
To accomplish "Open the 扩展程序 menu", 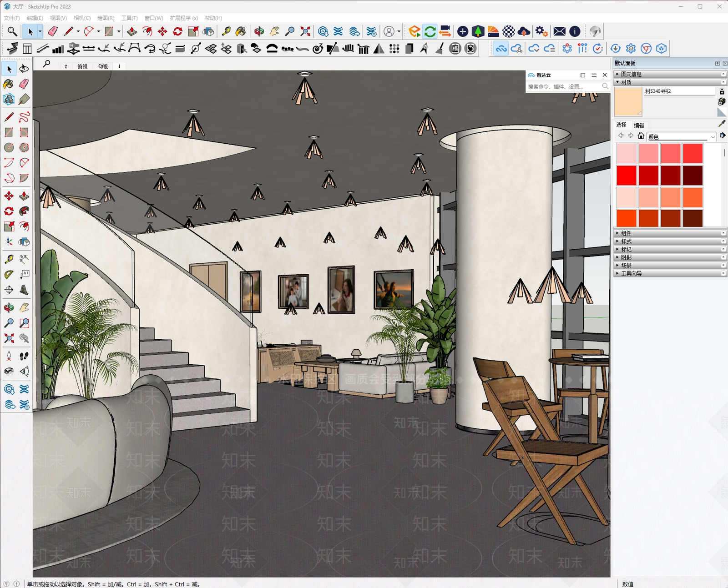I will pyautogui.click(x=184, y=18).
